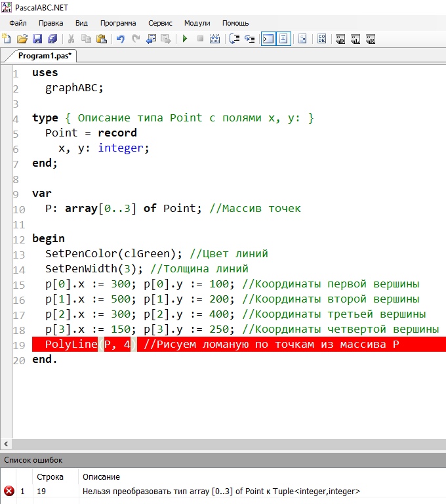Screen dimensions: 446x504
Task: Click the Stop program square icon
Action: (x=200, y=39)
